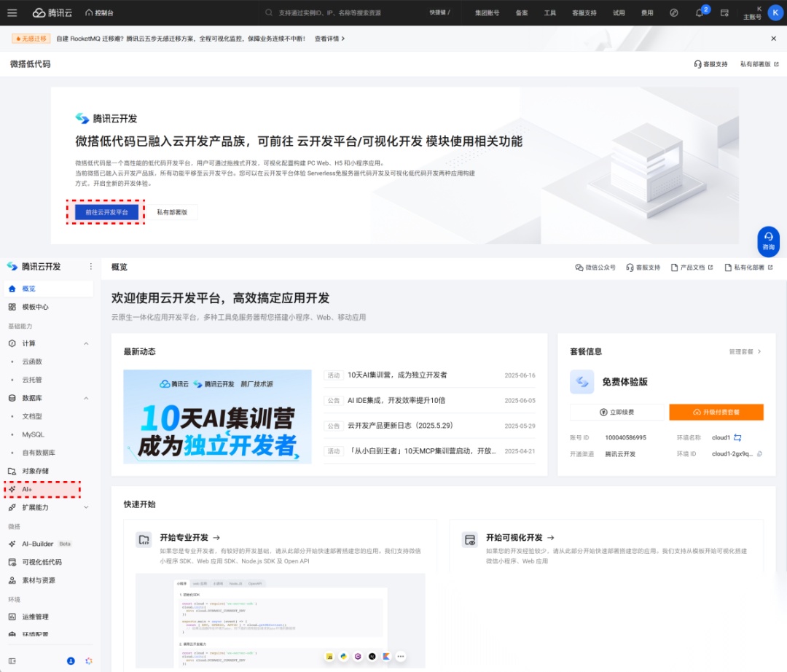Image resolution: width=787 pixels, height=672 pixels.
Task: Open 微信公众号 link in overview header
Action: 595,267
